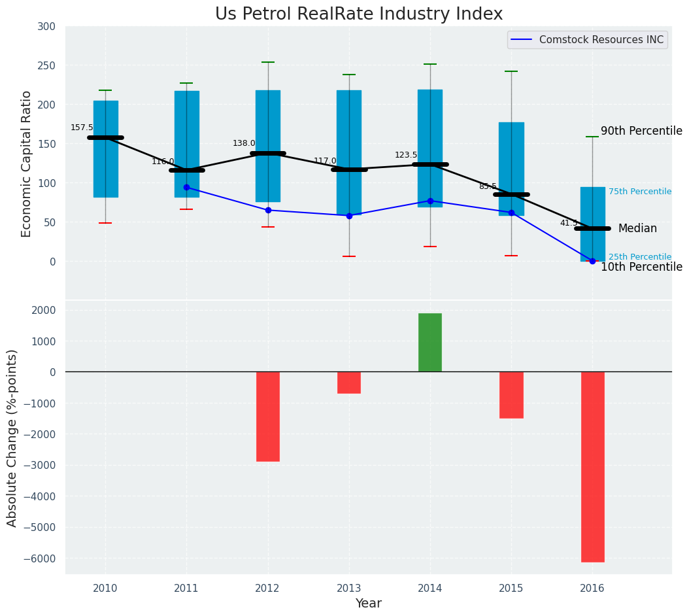Select the 157.5 median label for 2010

(x=82, y=128)
